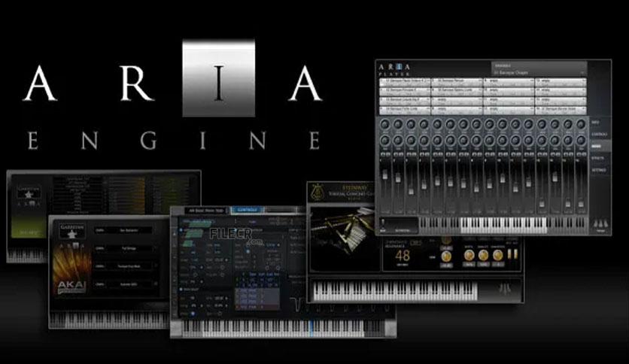The width and height of the screenshot is (629, 364).
Task: Click channel 9 second-row knob in ARIA mixer
Action: pos(489,141)
